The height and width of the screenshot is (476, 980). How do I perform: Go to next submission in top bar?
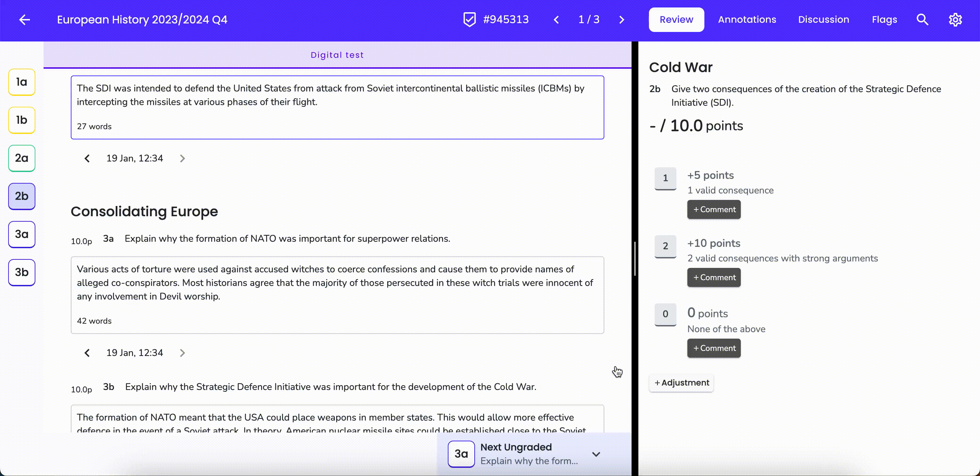(x=622, y=20)
